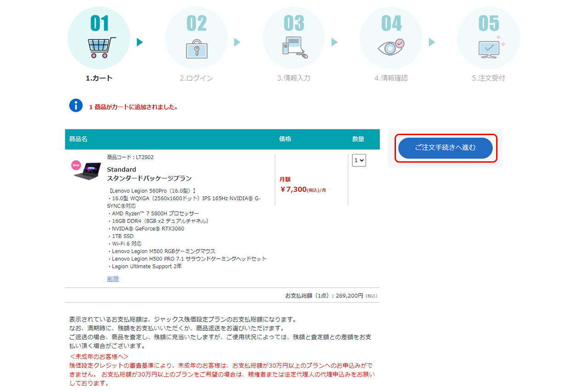588x392 pixels.
Task: Click the Standard スタンダードパッケージプラン product name
Action: point(149,174)
